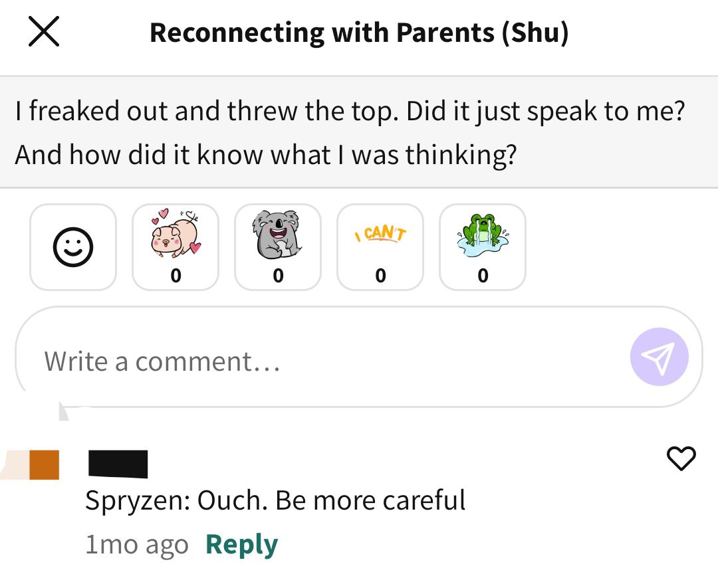This screenshot has height=588, width=718.
Task: Tap the "Reconnecting with Parents (Shu)" title
Action: [x=359, y=33]
